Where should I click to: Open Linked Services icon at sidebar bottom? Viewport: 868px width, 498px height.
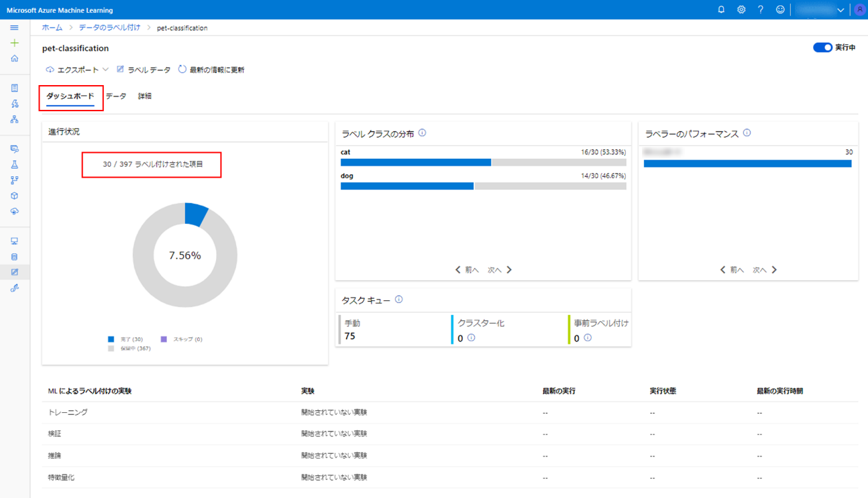point(14,288)
